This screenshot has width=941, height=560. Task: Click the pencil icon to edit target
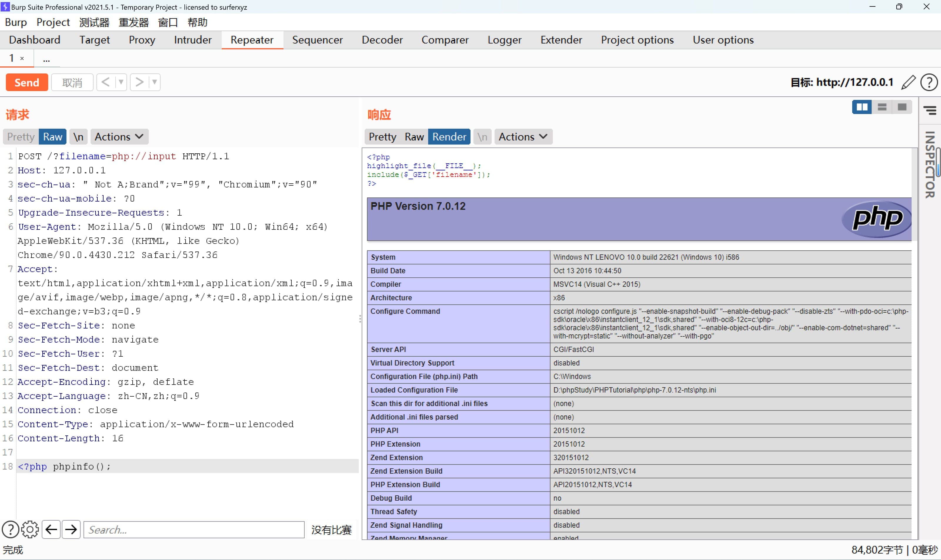[908, 82]
